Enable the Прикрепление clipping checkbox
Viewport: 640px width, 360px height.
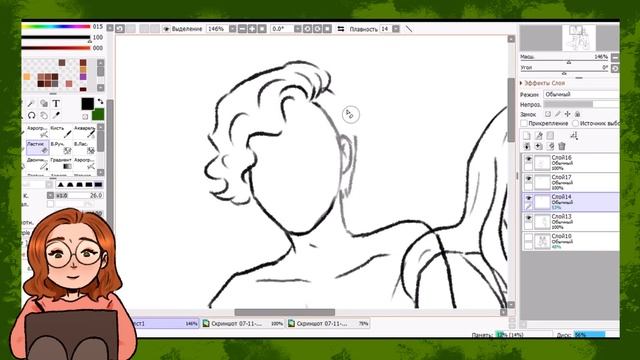click(x=524, y=123)
